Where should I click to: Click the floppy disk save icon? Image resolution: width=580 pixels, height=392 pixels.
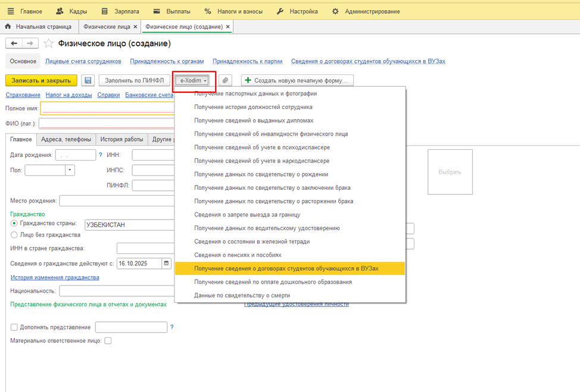click(x=88, y=80)
